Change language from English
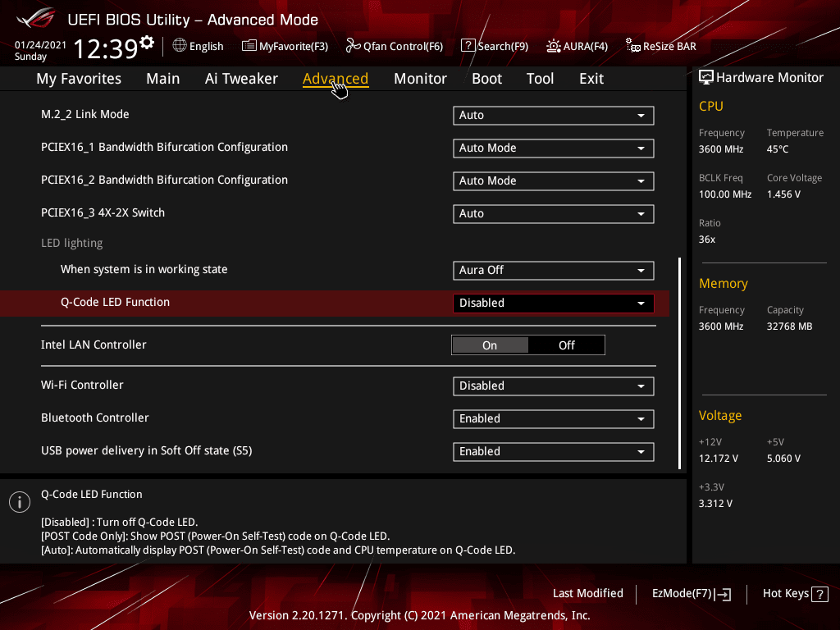Image resolution: width=840 pixels, height=630 pixels. click(x=206, y=46)
